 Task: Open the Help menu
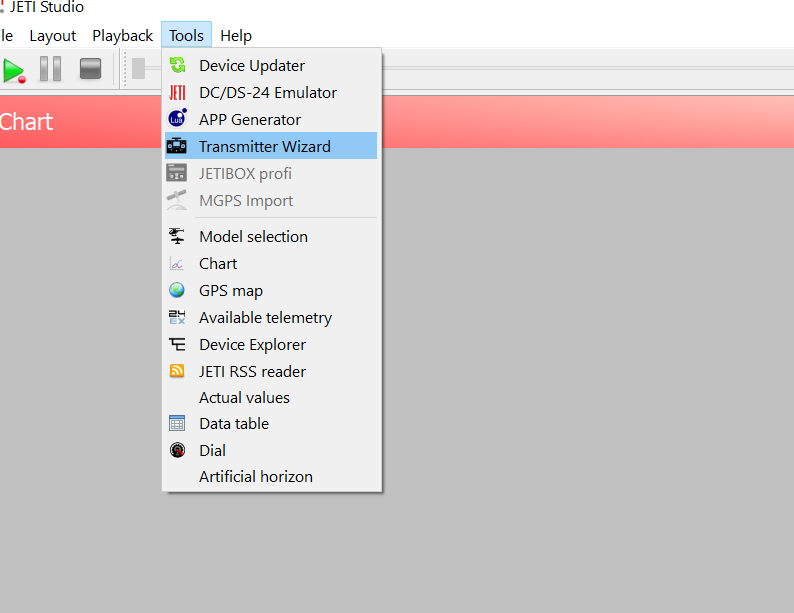click(236, 36)
